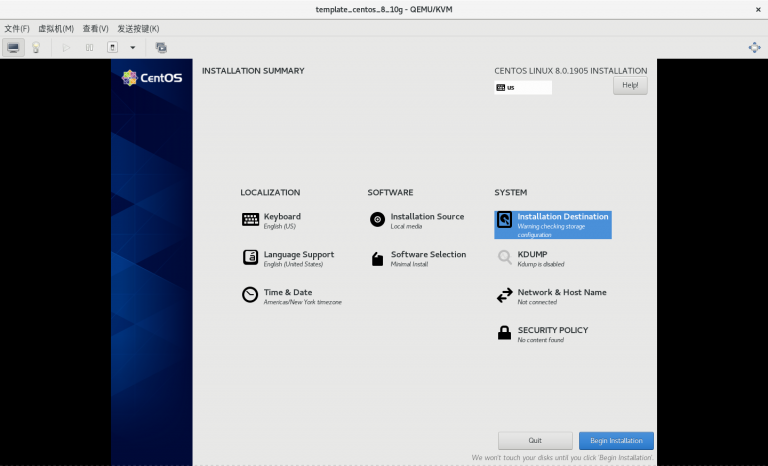Open the SECURITY POLICY lock icon

(504, 333)
